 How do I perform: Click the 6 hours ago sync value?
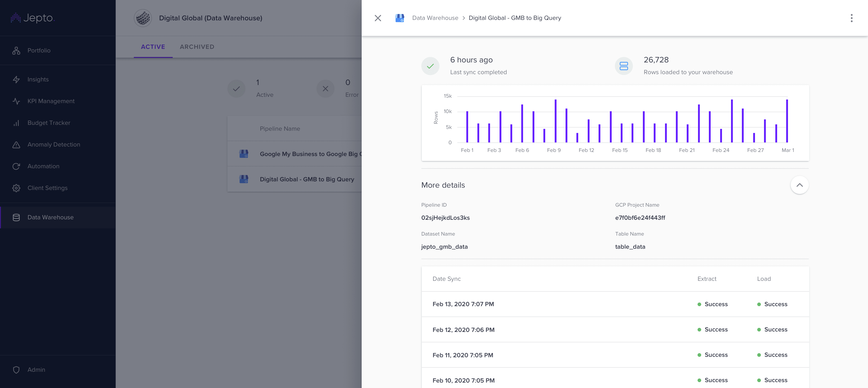(471, 60)
